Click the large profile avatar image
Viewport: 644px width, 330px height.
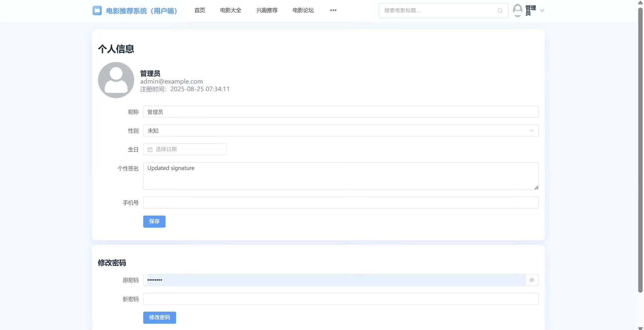(116, 80)
